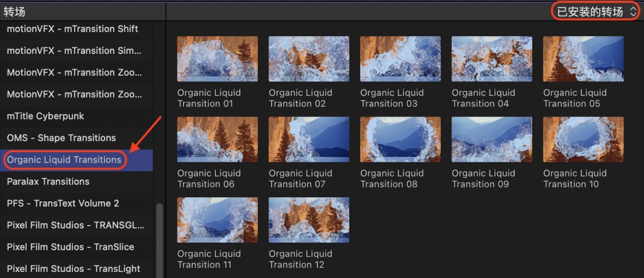Select Organic Liquid Transition 03 thumbnail
Viewport: 644px width, 278px height.
point(401,58)
